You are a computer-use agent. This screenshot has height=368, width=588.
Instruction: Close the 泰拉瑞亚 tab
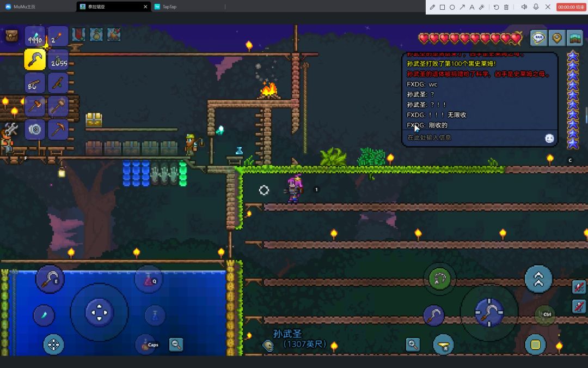(x=145, y=7)
